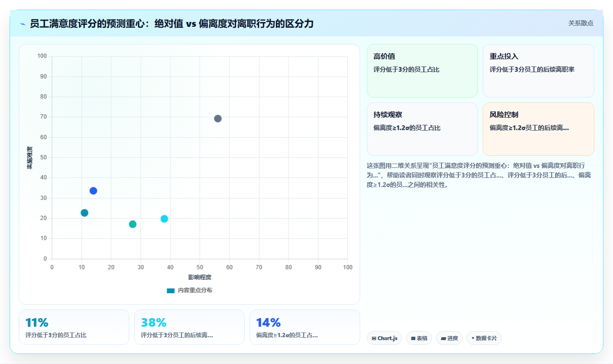Open the 高价值 card
Screen dimensions: 613x364
click(x=422, y=71)
